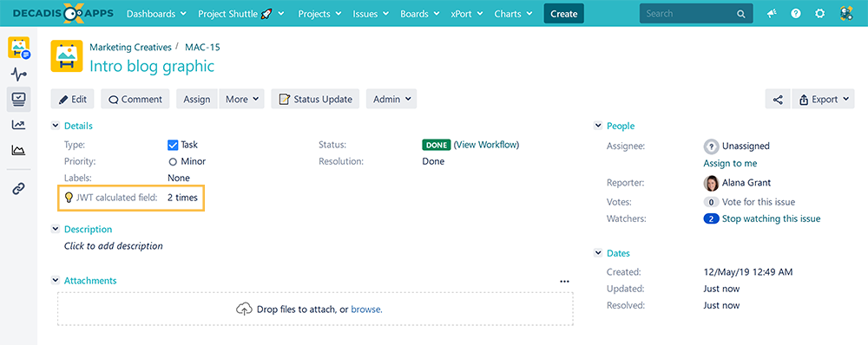Viewport: 868px width, 345px height.
Task: Click the Resolution value Done
Action: [433, 161]
